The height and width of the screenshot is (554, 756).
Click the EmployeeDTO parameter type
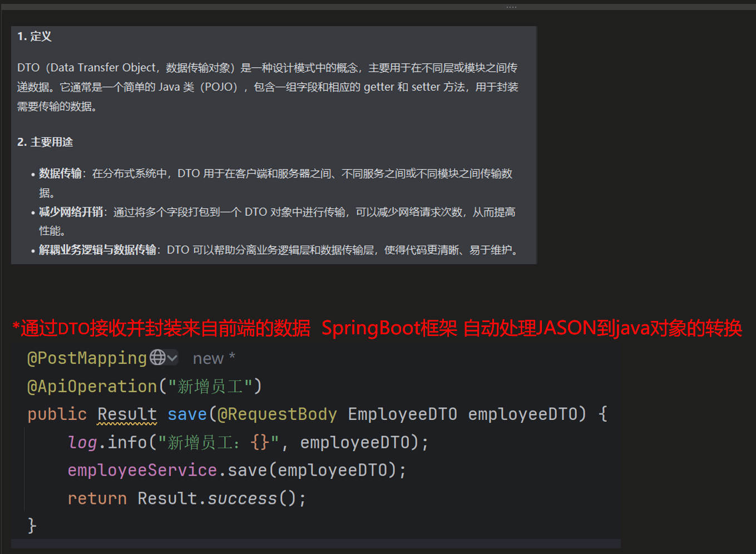[402, 414]
